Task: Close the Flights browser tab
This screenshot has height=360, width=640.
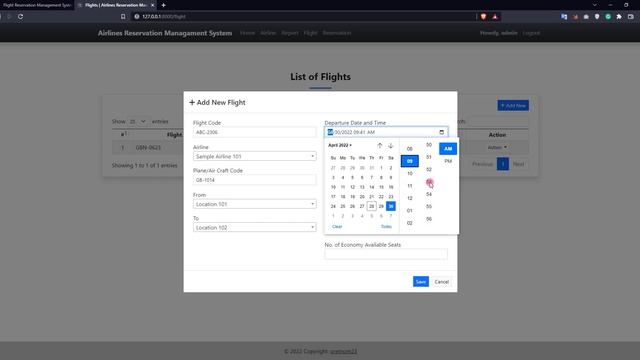Action: (x=152, y=5)
